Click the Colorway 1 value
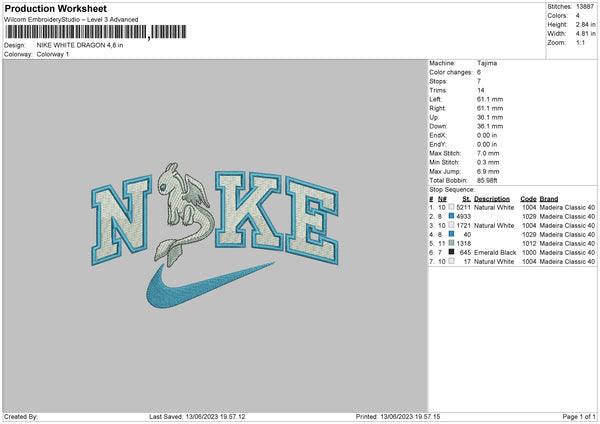This screenshot has width=600, height=424. (x=53, y=54)
